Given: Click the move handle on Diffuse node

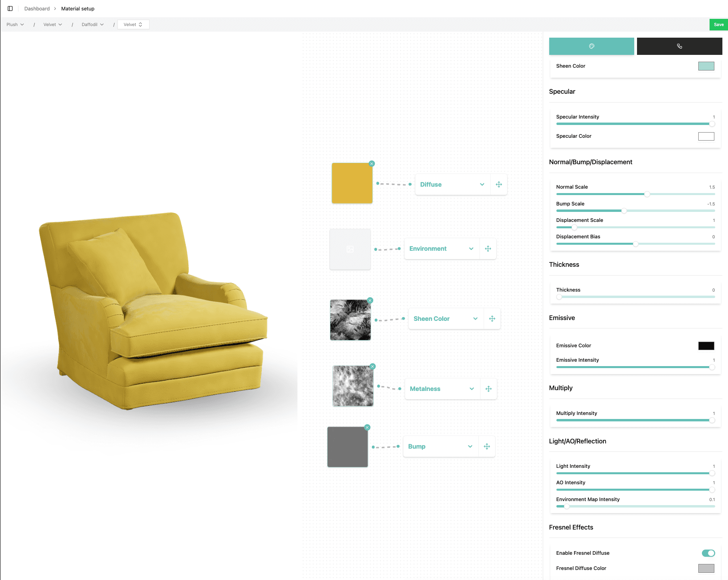Looking at the screenshot, I should [499, 185].
